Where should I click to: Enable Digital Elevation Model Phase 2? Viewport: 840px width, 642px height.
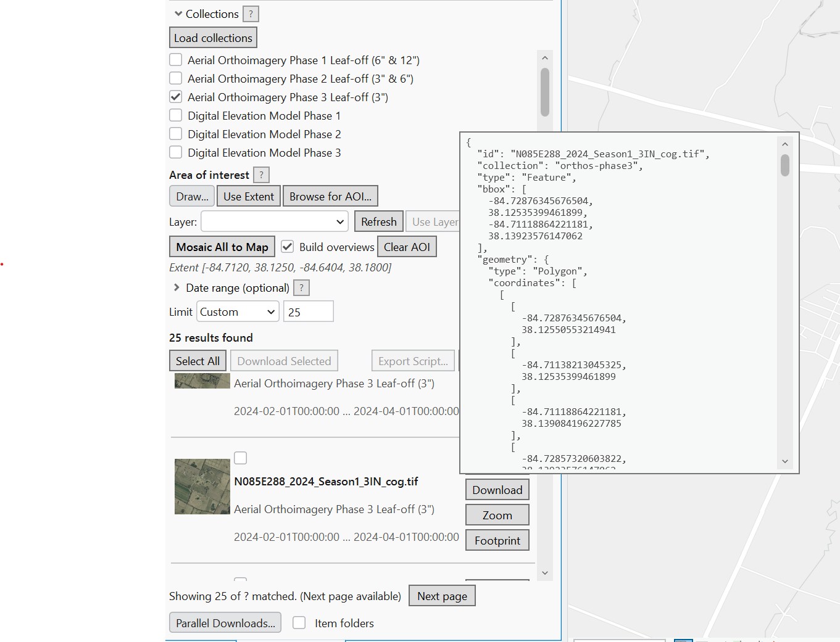(x=176, y=134)
